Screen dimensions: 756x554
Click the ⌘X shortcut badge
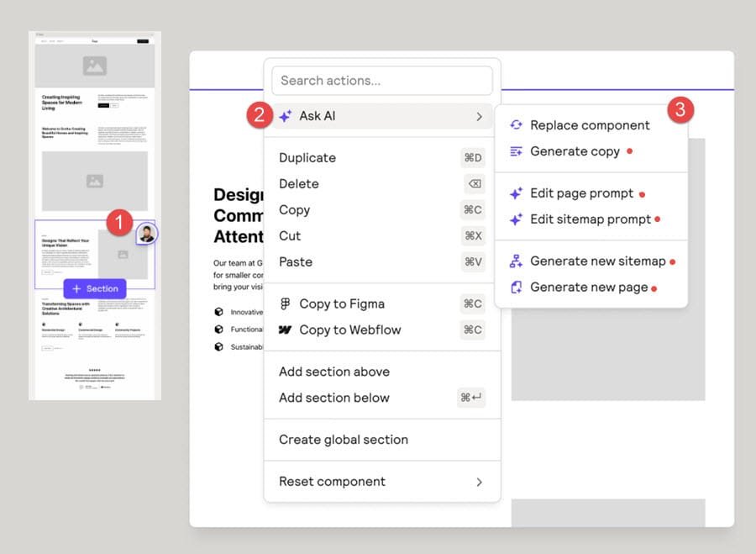(473, 236)
